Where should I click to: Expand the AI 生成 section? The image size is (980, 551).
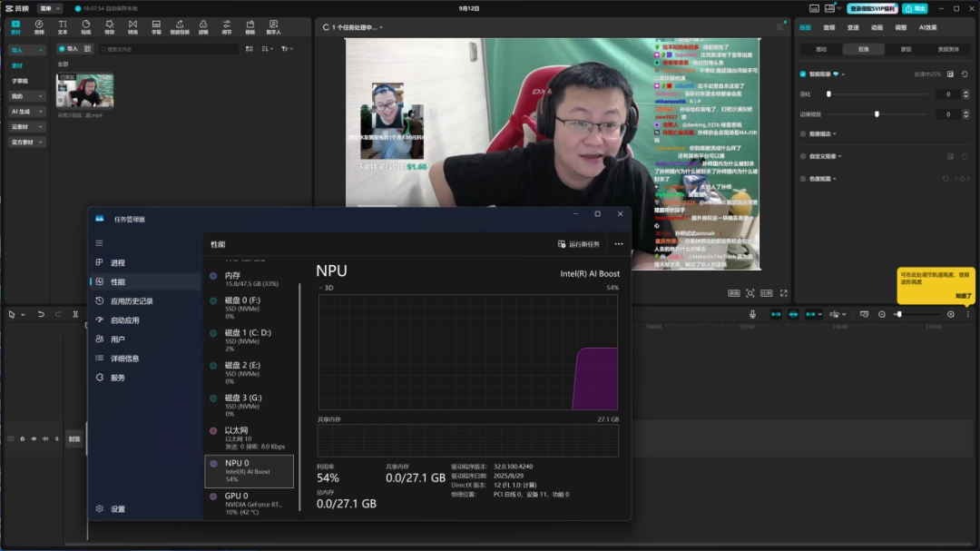[x=26, y=112]
